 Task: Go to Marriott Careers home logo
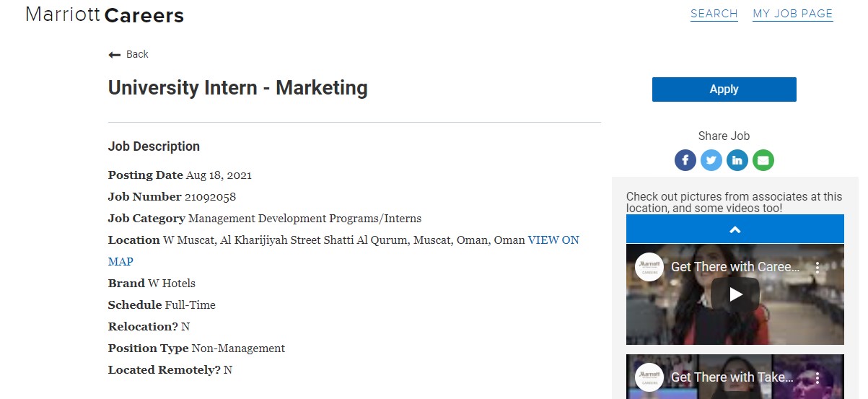pyautogui.click(x=105, y=14)
